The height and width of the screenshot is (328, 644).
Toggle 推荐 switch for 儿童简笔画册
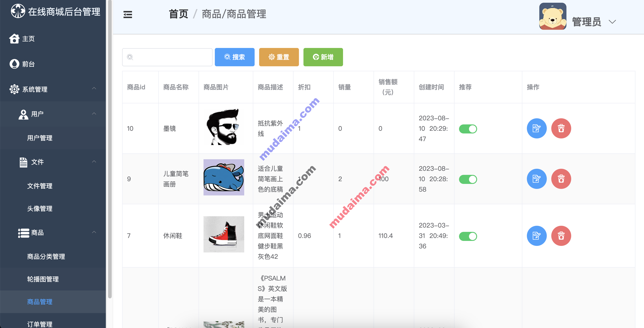point(468,179)
